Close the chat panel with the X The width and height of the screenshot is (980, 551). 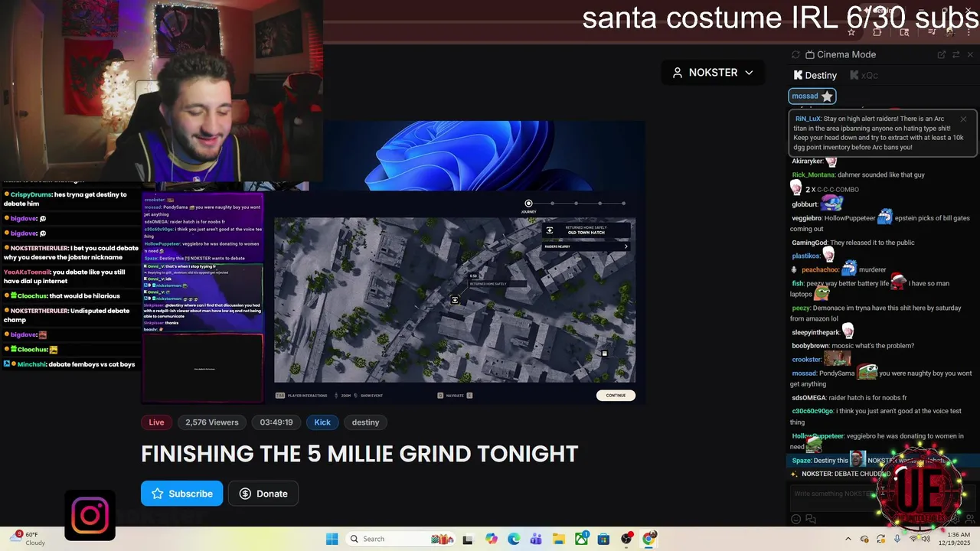(x=970, y=54)
